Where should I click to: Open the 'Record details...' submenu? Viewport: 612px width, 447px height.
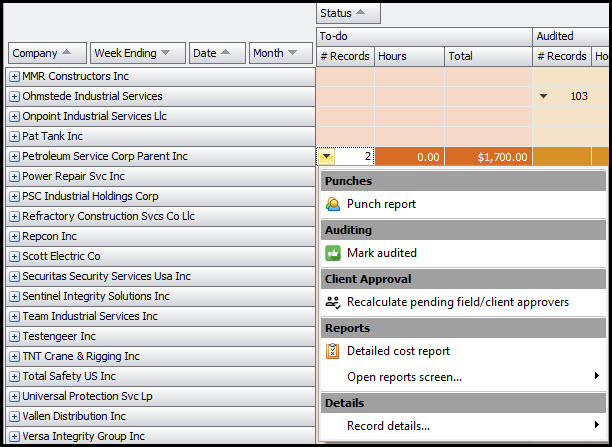point(463,426)
